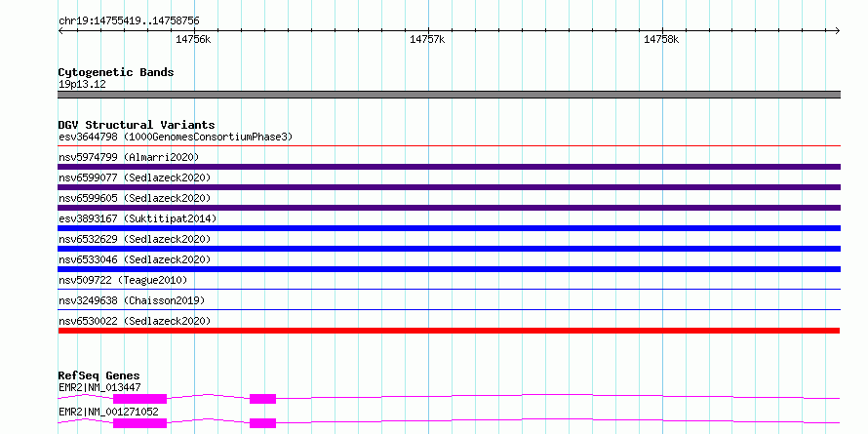Click the right arrowhead of the ruler
This screenshot has width=868, height=434.
(838, 30)
